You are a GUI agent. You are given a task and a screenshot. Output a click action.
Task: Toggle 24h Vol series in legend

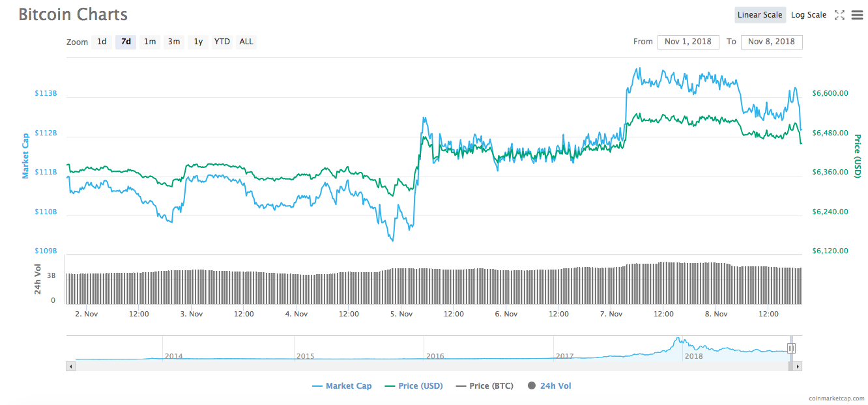pyautogui.click(x=549, y=386)
